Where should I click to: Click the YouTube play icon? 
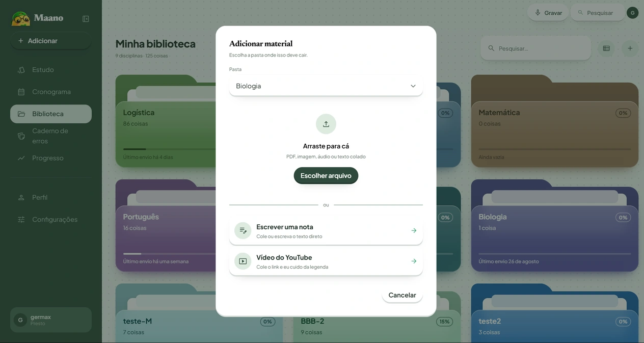point(243,261)
